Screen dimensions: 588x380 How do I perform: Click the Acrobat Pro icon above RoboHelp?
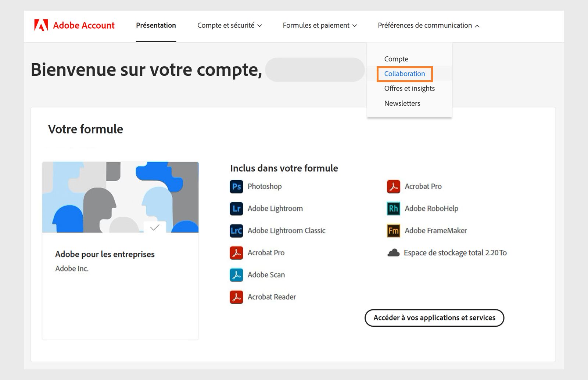point(394,187)
